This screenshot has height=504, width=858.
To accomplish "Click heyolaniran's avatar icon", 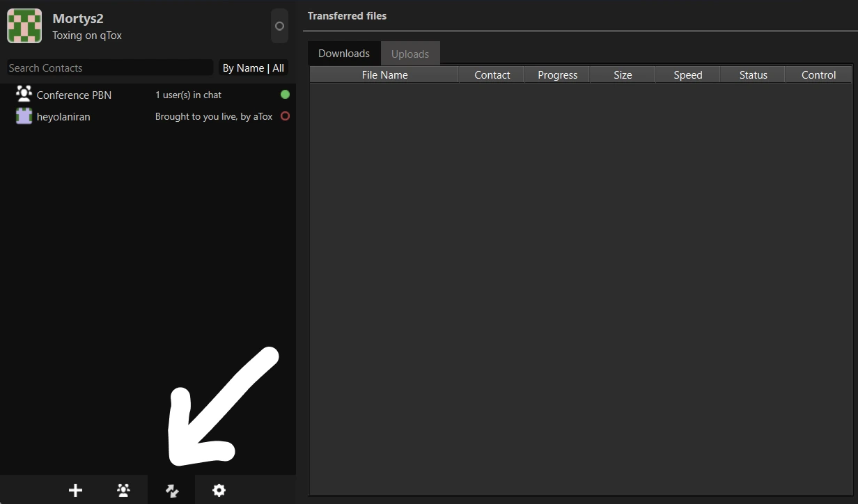I will (x=24, y=116).
